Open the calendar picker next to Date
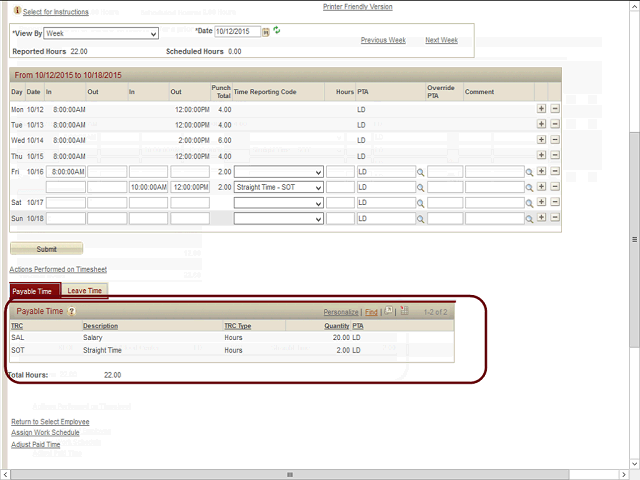The width and height of the screenshot is (640, 480). (x=265, y=32)
